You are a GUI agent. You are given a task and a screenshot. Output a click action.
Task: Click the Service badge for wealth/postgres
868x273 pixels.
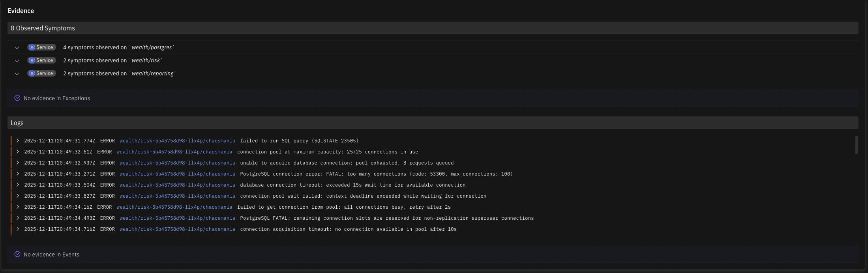(x=42, y=47)
